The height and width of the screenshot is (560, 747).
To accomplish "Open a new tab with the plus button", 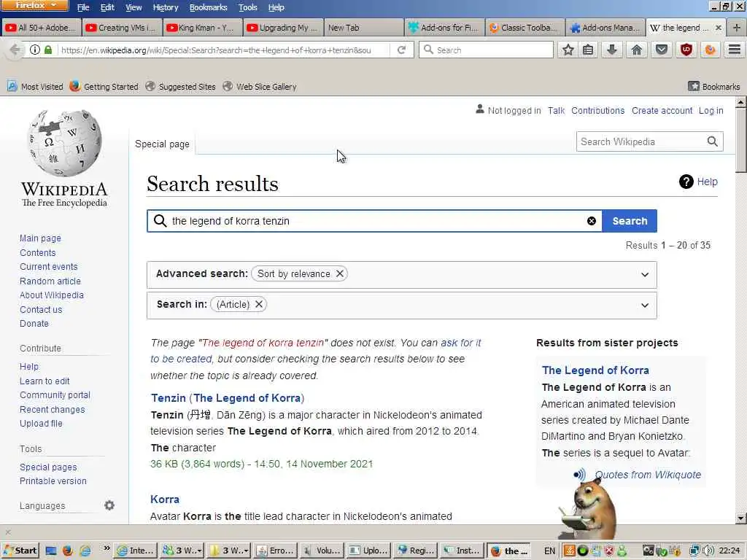I will (x=737, y=28).
